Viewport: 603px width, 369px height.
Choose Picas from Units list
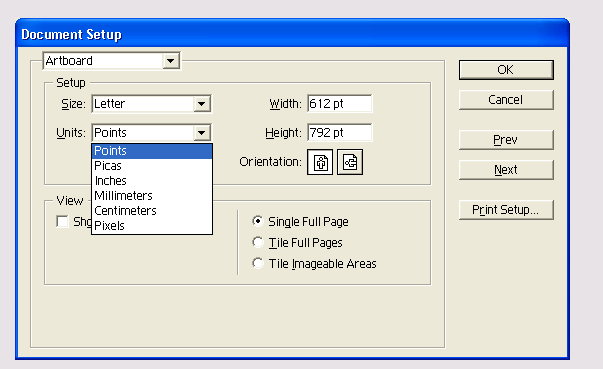coord(152,166)
